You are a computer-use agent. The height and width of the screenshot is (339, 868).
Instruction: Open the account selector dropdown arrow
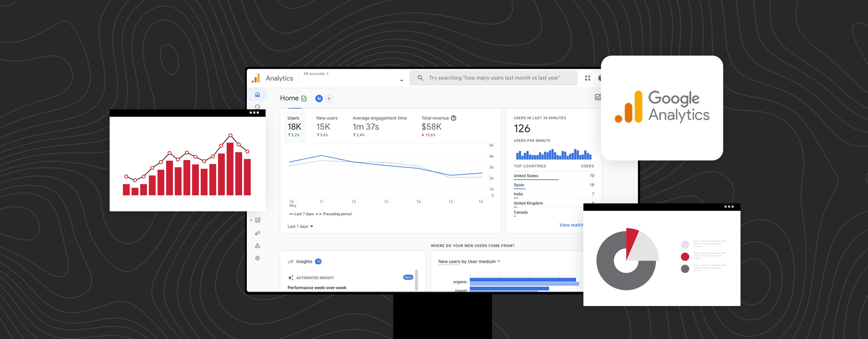pyautogui.click(x=401, y=80)
